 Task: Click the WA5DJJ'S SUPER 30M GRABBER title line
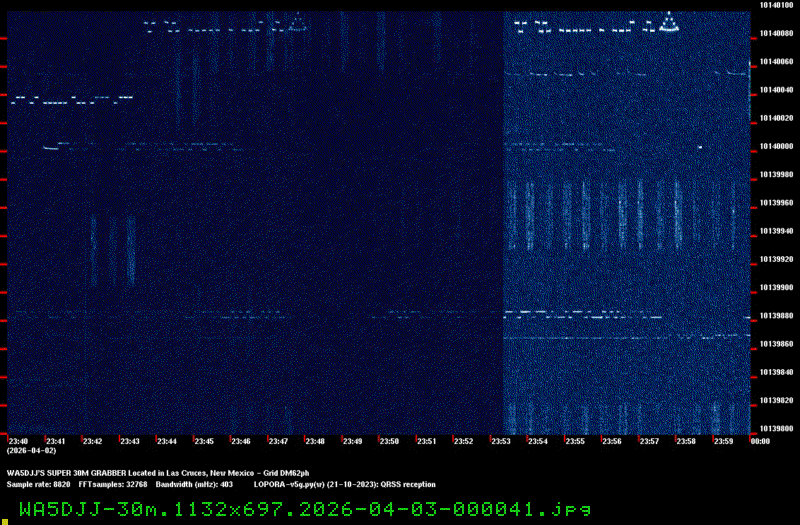click(158, 473)
